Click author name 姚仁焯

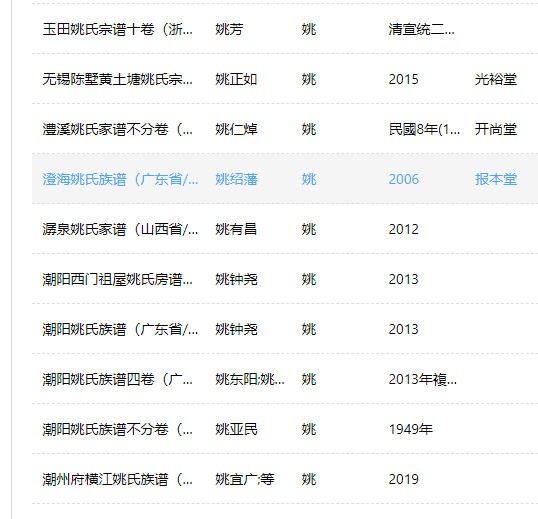[x=236, y=130]
